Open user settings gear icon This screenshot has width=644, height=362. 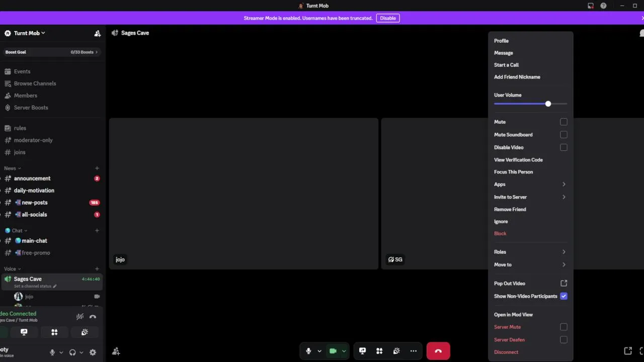93,352
